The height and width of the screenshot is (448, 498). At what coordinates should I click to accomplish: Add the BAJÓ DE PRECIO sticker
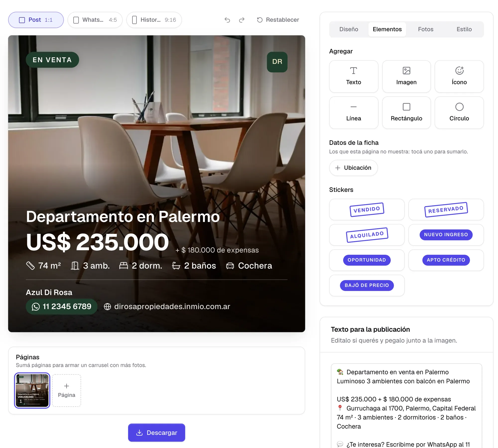pos(367,285)
